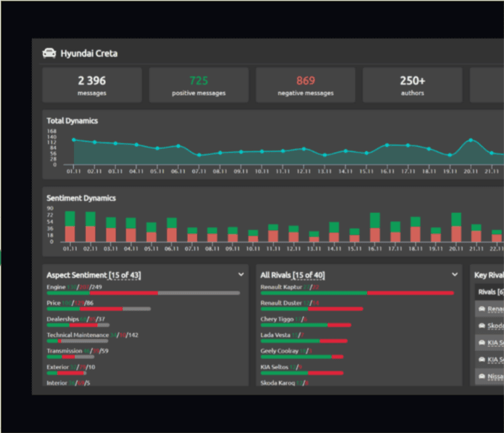Open the Aspect Sentiment [15 of 43] selector
This screenshot has width=504, height=433.
click(94, 275)
